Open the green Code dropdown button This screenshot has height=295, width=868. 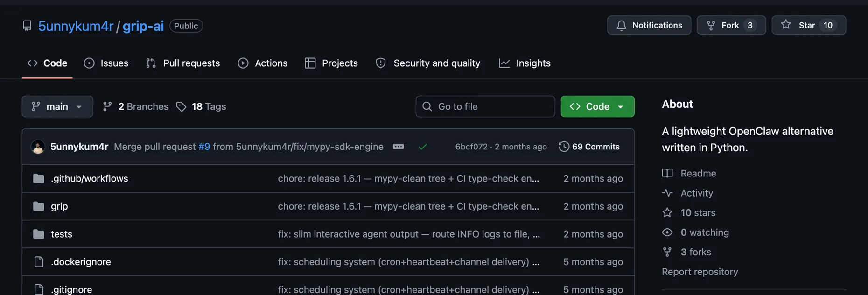(x=597, y=106)
